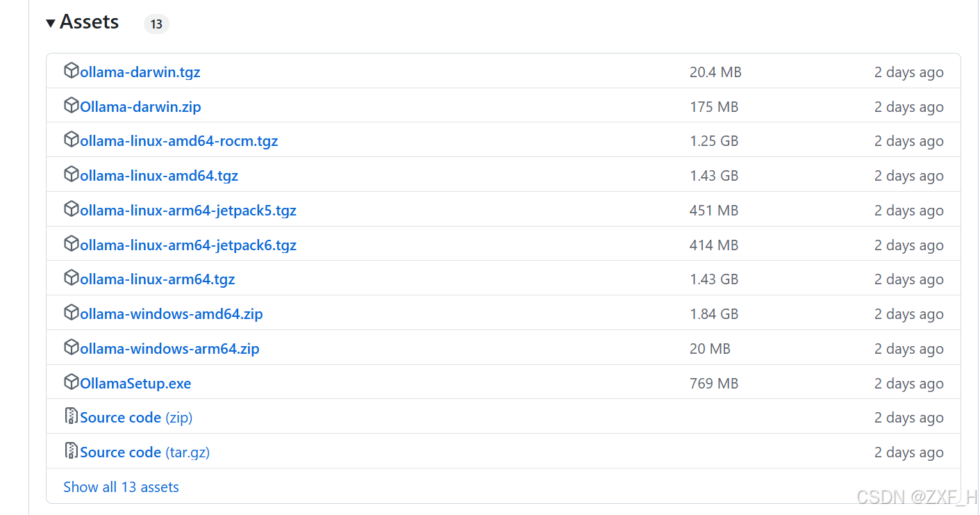Image resolution: width=980 pixels, height=515 pixels.
Task: Click package icon beside ollama-linux-arm64-jetpack6.tgz
Action: click(x=71, y=244)
